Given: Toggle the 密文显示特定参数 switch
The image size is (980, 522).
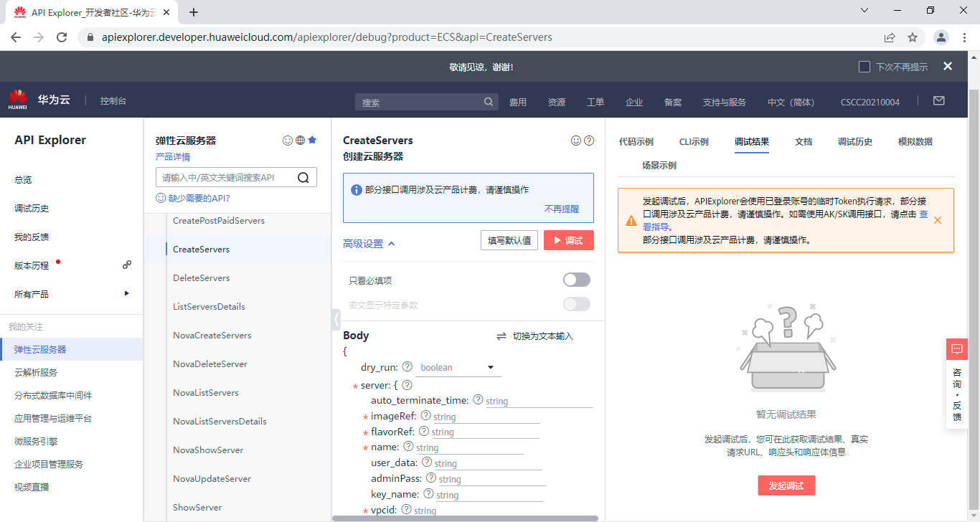Looking at the screenshot, I should (x=577, y=304).
